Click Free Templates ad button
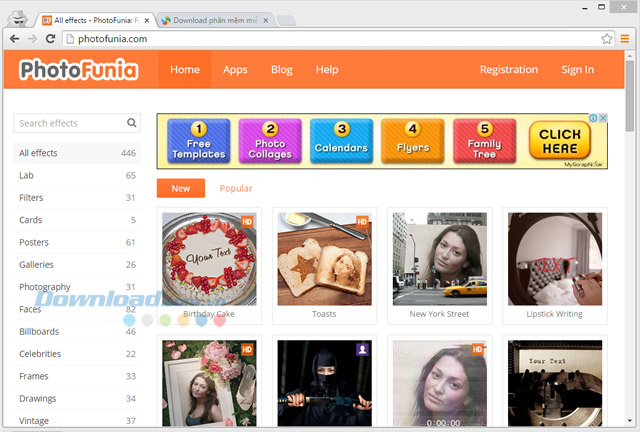 coord(199,141)
